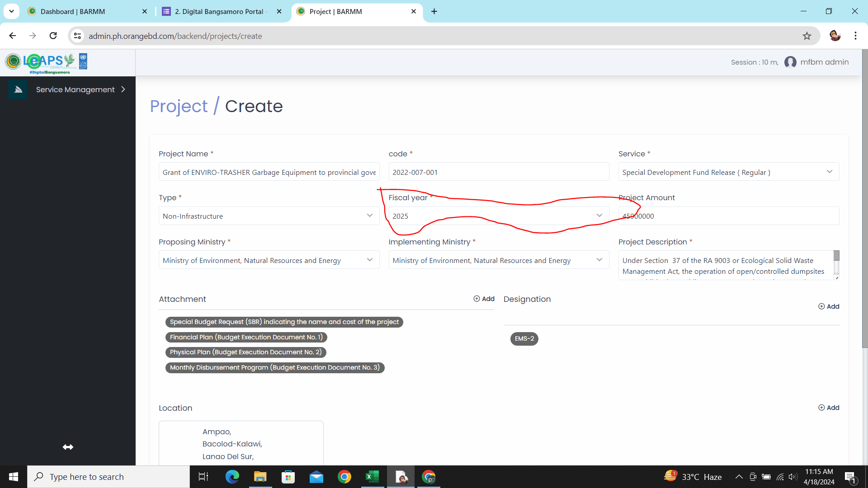Open the Chrome browser menu dots
The height and width of the screenshot is (488, 868).
[x=855, y=36]
